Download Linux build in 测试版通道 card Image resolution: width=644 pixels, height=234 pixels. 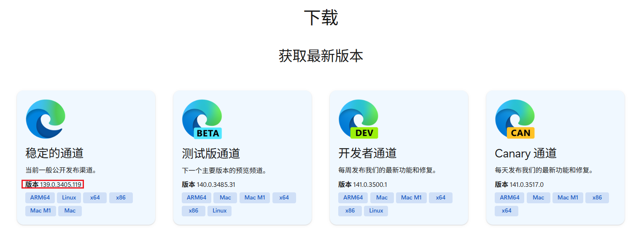[x=219, y=211]
